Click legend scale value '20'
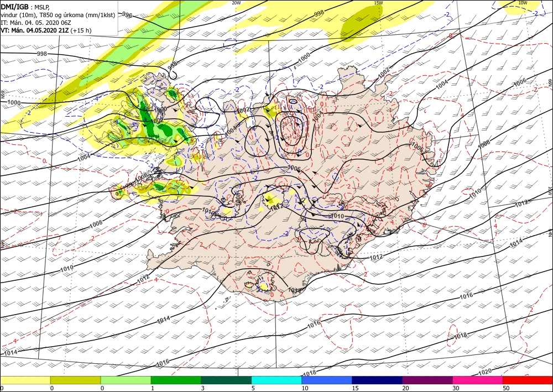553x392 pixels. [405, 388]
